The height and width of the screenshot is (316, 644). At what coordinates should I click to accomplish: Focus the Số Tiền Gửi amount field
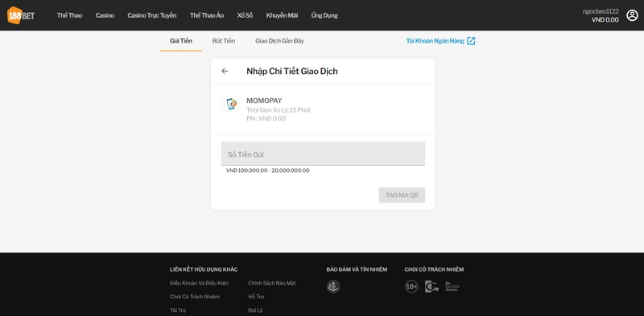(323, 154)
